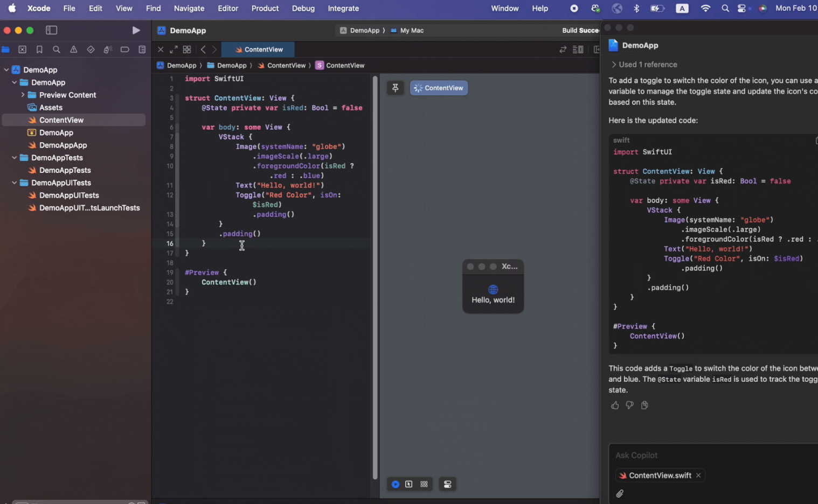Collapse the root DemoApp project
Viewport: 818px width, 504px height.
coord(6,70)
